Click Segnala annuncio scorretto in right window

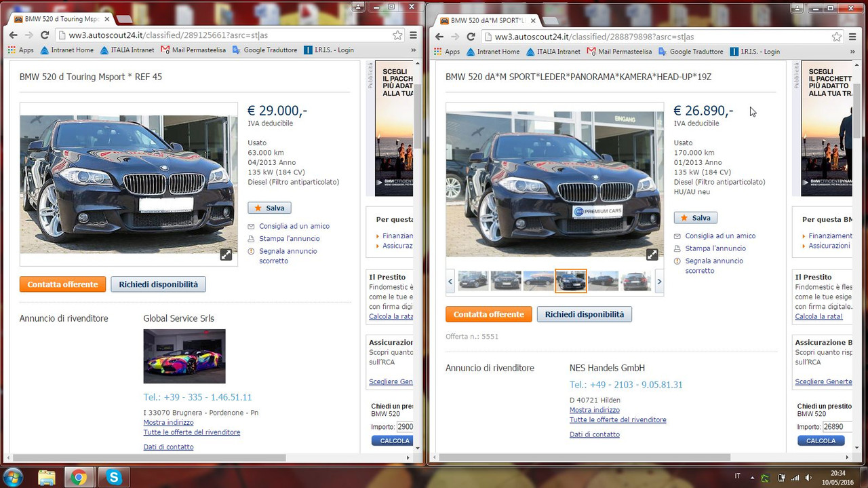click(x=714, y=265)
